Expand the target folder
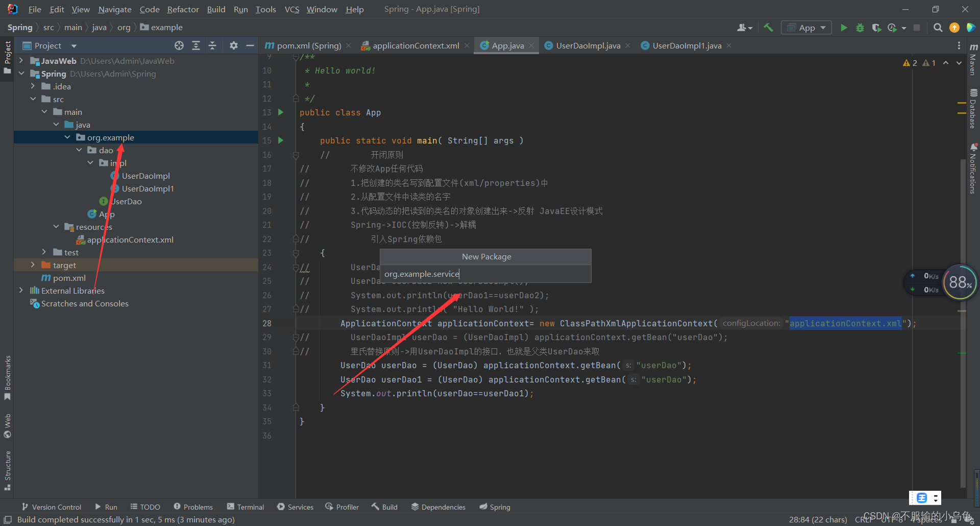This screenshot has height=526, width=980. [33, 265]
